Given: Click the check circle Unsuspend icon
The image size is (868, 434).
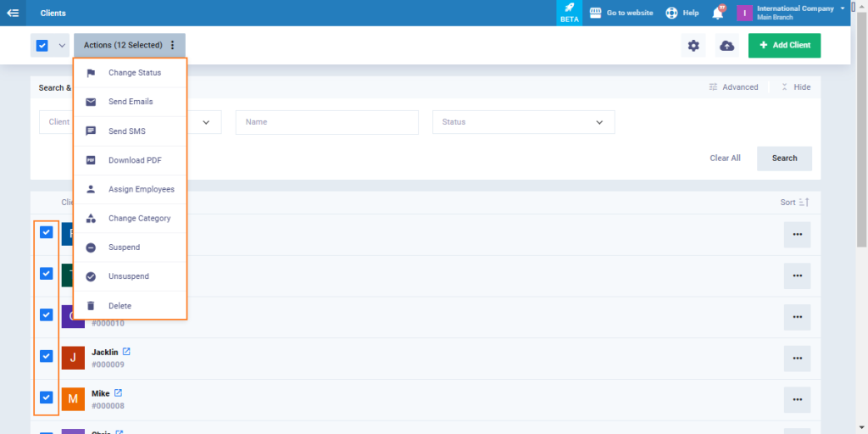Looking at the screenshot, I should click(x=91, y=276).
